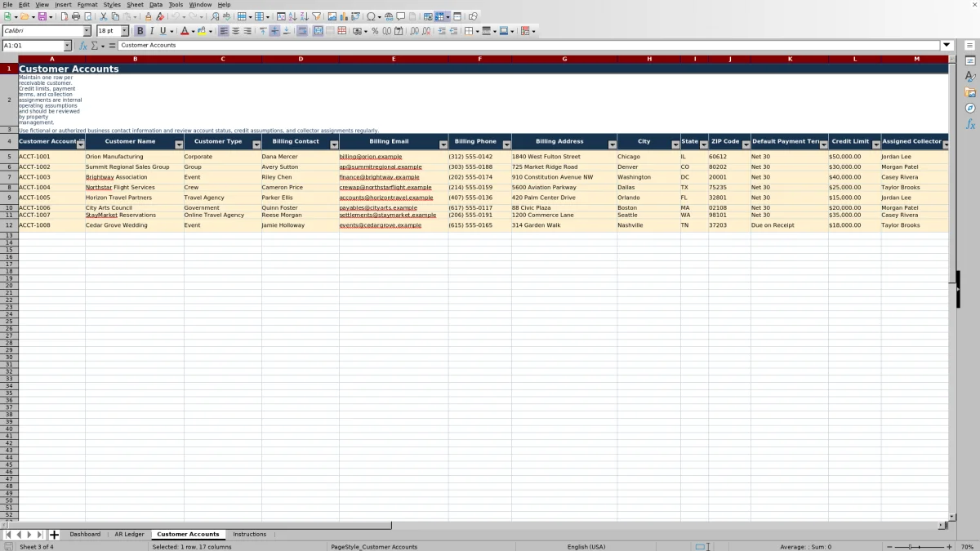Open the Name Box dropdown arrow
Viewport: 980px width, 551px height.
click(67, 46)
